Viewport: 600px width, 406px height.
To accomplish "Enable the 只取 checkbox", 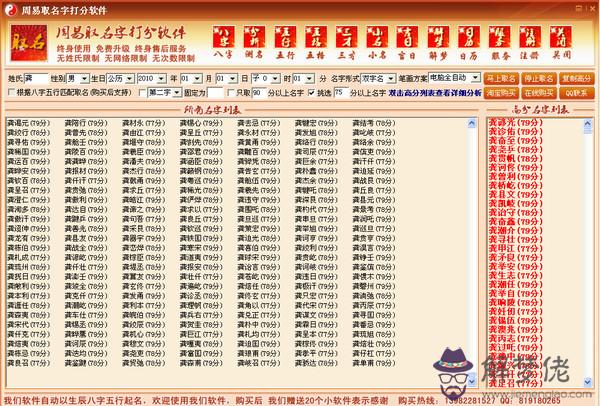I will click(230, 92).
